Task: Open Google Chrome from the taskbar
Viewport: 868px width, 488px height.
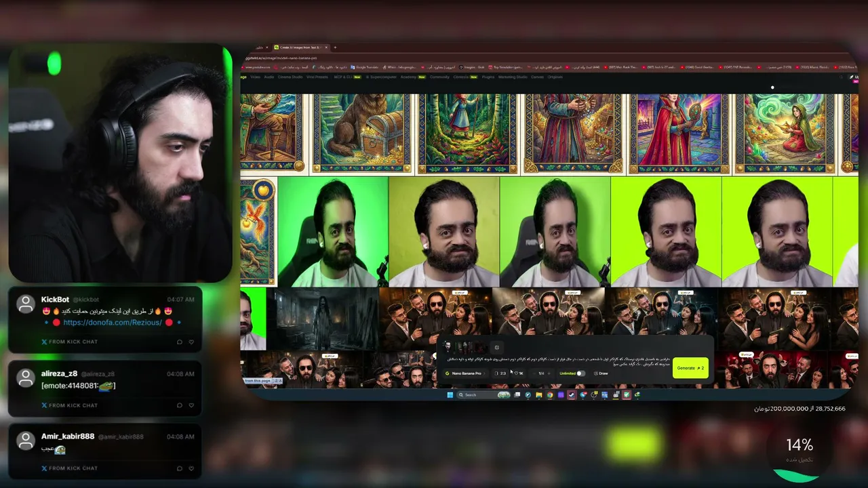Action: tap(550, 395)
